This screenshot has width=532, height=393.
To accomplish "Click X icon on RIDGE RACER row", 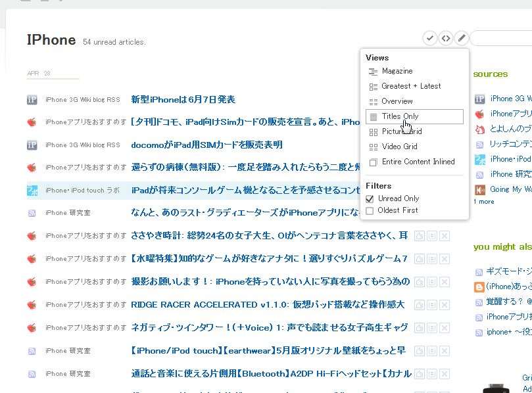I will click(445, 305).
